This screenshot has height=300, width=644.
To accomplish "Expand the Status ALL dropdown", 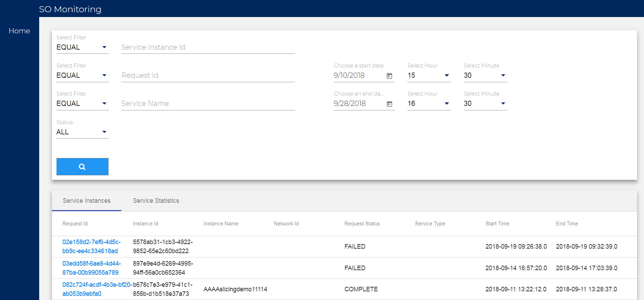I will click(82, 132).
